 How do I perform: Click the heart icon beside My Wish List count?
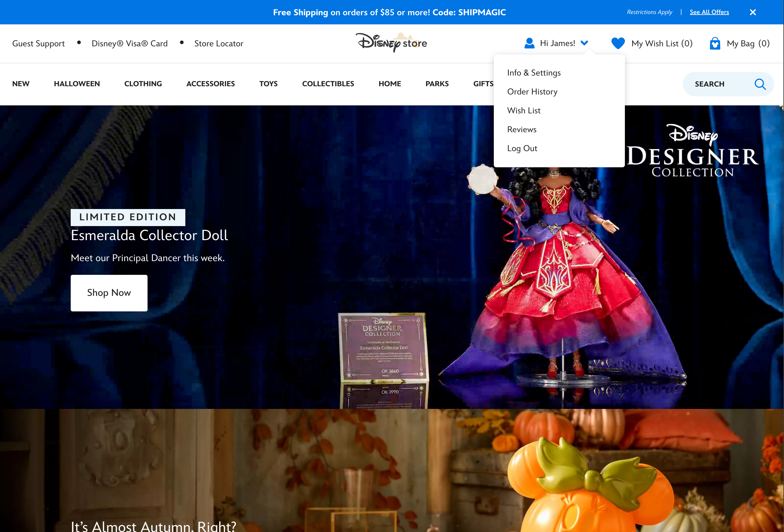click(618, 43)
